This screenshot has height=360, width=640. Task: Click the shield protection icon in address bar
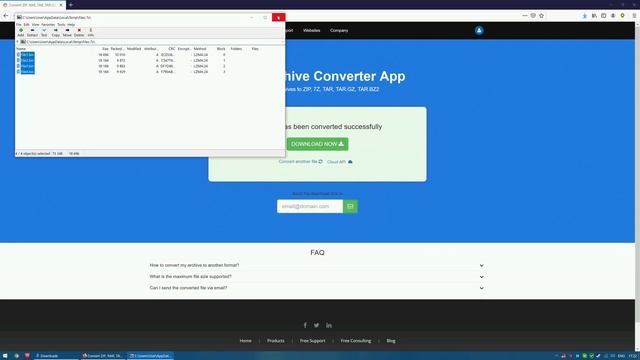(x=533, y=16)
